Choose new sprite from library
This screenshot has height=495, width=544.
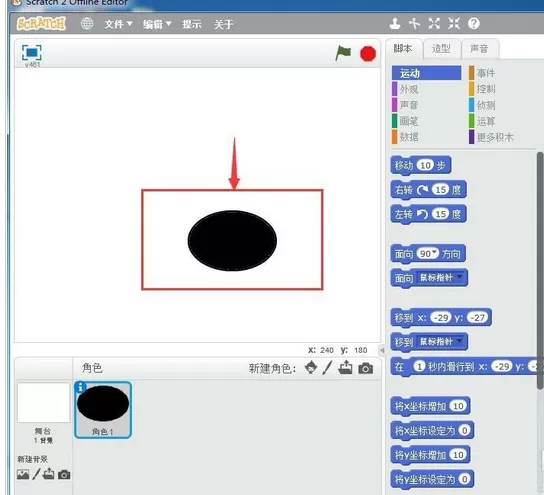click(311, 367)
